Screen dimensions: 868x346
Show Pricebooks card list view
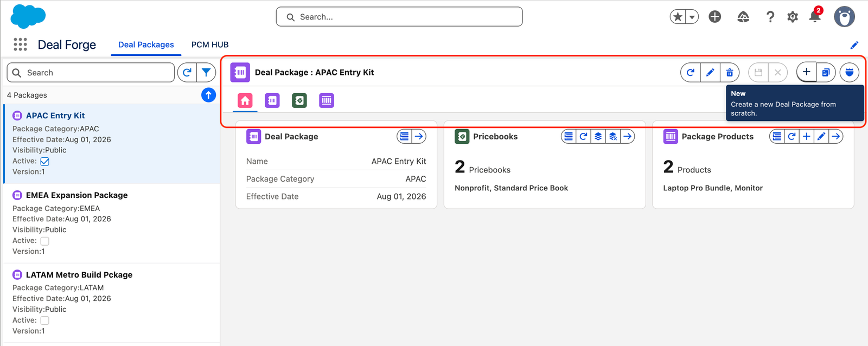point(569,137)
